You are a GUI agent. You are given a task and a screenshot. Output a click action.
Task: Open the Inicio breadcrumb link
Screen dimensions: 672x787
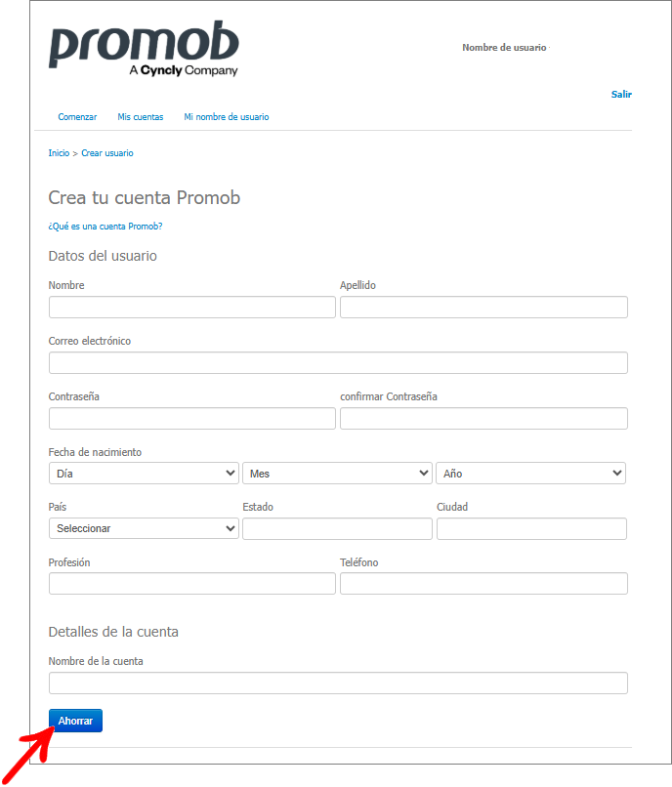59,153
